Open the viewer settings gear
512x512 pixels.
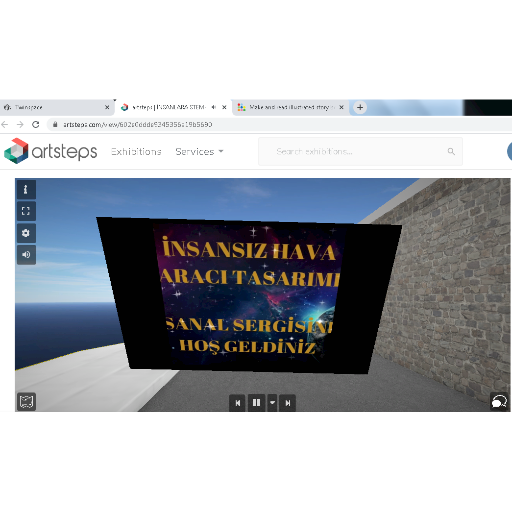pos(26,233)
